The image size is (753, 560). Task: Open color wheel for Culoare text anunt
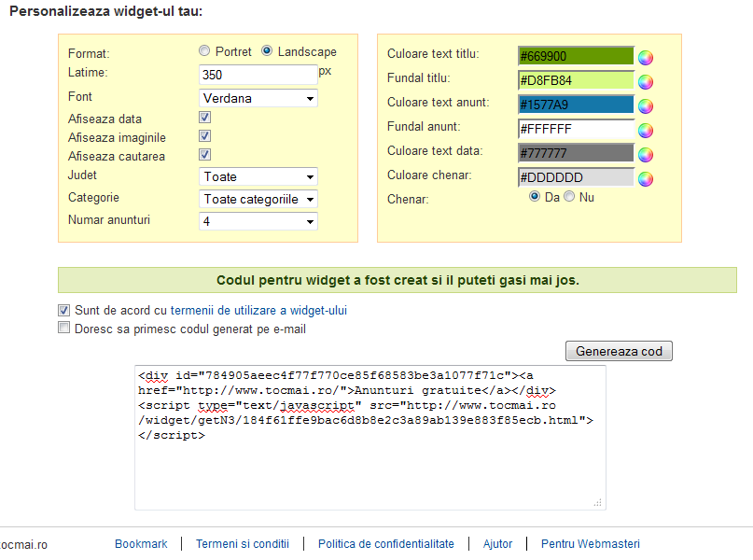point(646,106)
